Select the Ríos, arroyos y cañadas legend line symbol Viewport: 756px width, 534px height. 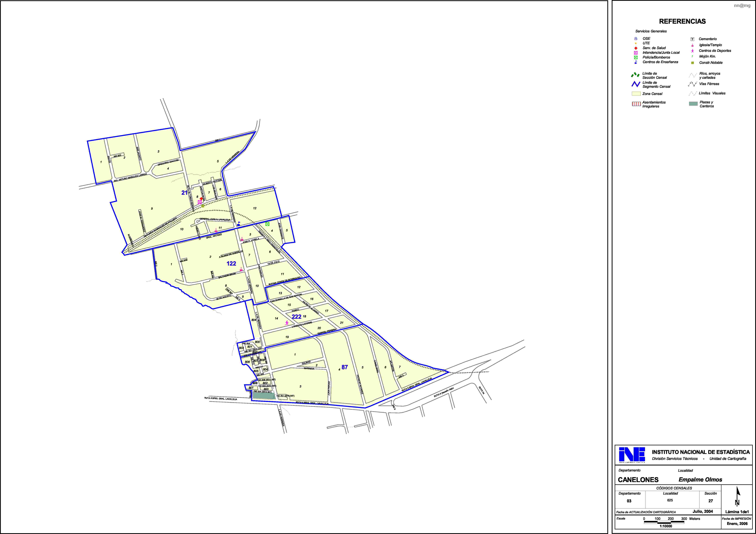click(x=693, y=75)
